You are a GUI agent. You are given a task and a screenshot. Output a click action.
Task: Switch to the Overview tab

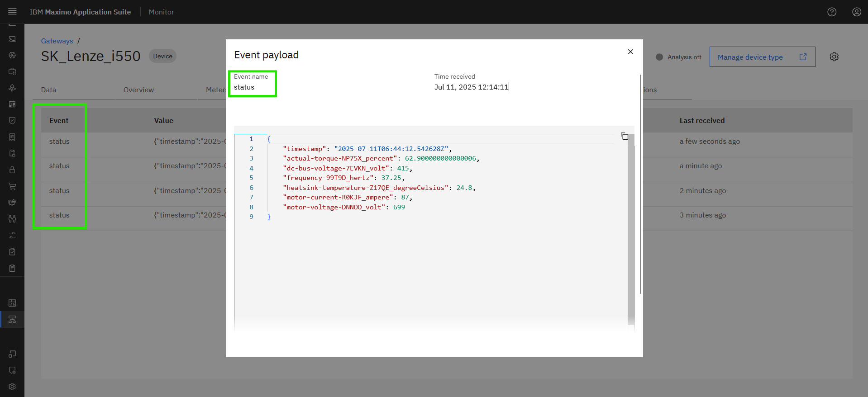pyautogui.click(x=138, y=90)
